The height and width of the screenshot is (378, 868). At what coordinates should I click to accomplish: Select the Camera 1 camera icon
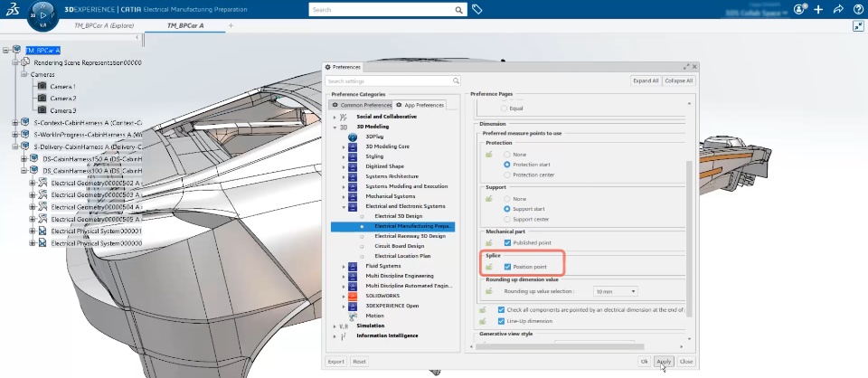[x=42, y=86]
